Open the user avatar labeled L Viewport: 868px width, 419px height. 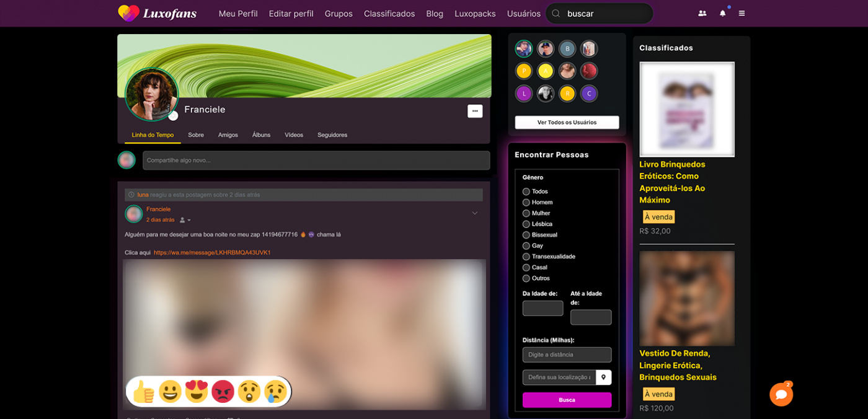(x=524, y=94)
